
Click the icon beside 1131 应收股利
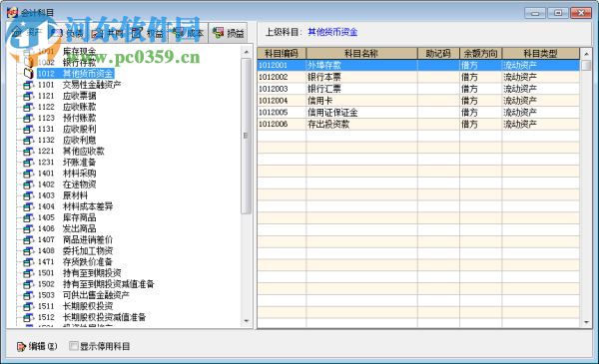point(29,130)
